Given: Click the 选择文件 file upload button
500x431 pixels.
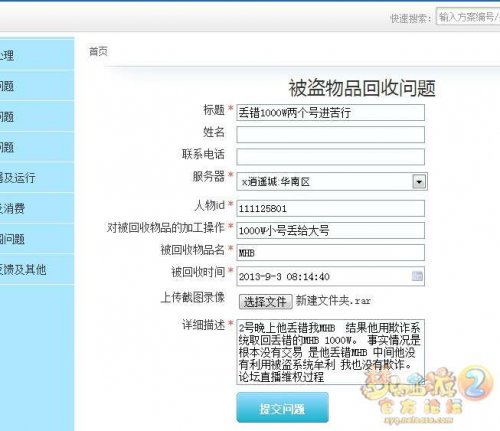Looking at the screenshot, I should [x=266, y=302].
